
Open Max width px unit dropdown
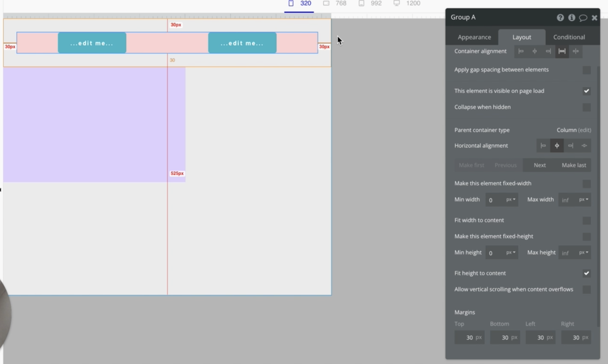[x=584, y=200]
